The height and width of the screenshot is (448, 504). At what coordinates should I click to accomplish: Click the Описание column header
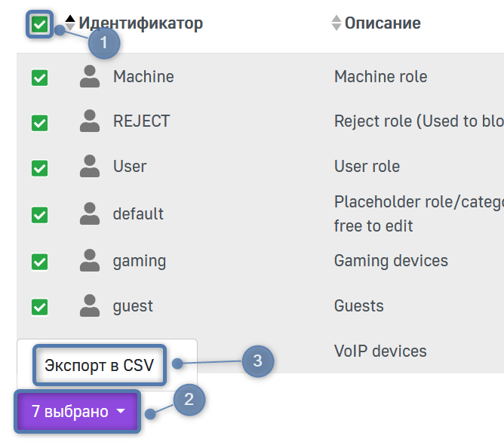pyautogui.click(x=383, y=23)
